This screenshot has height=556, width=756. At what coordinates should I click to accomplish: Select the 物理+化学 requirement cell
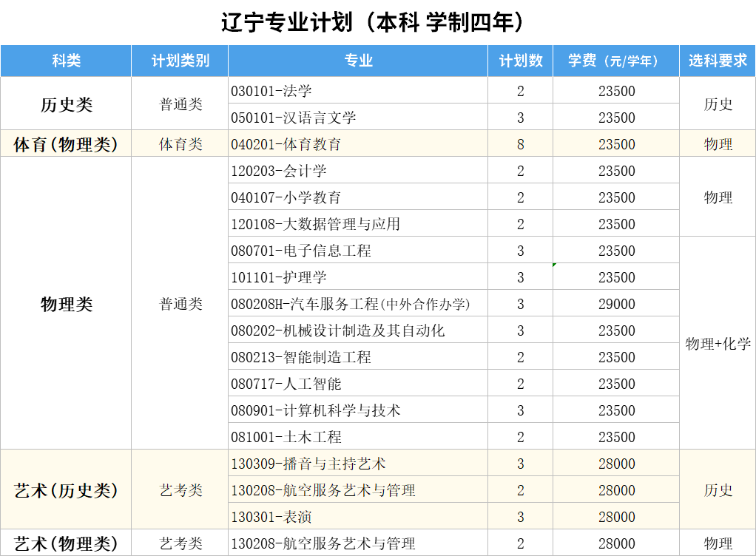coord(718,344)
